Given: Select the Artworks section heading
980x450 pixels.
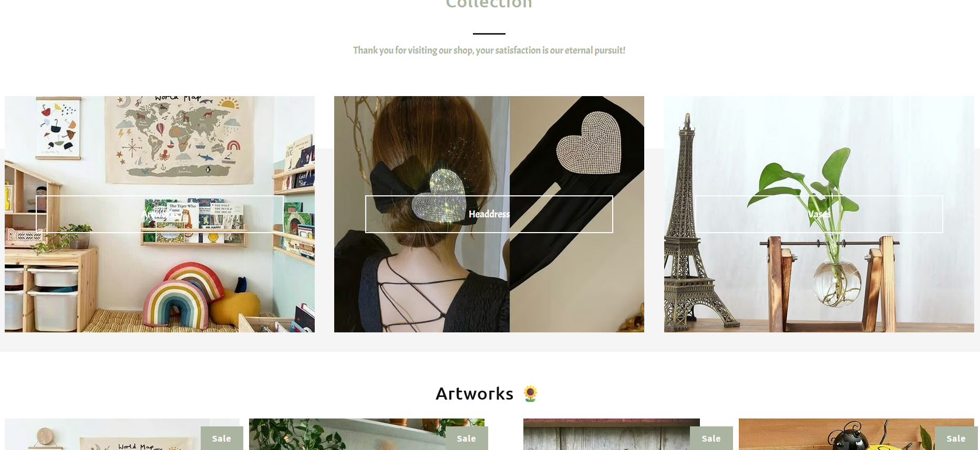Looking at the screenshot, I should tap(474, 393).
